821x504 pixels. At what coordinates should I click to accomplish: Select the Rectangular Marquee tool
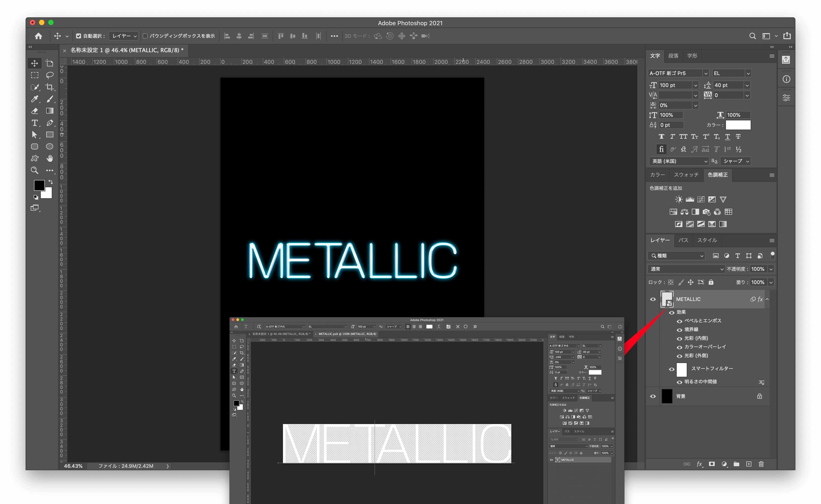pyautogui.click(x=35, y=75)
